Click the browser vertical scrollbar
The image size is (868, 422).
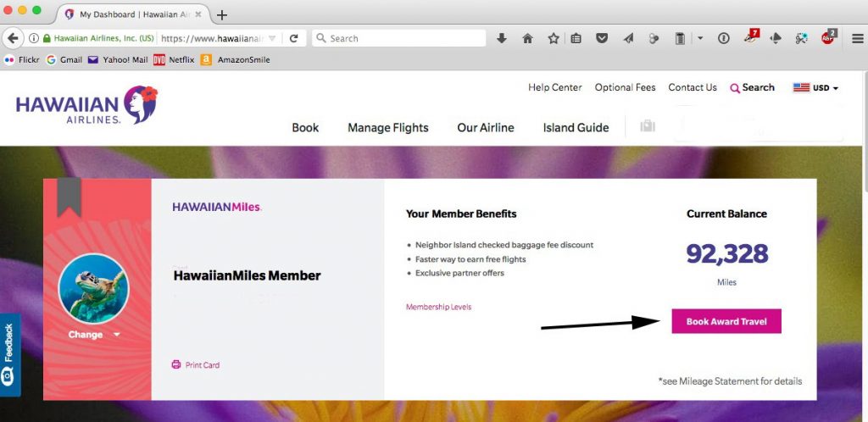[865, 133]
